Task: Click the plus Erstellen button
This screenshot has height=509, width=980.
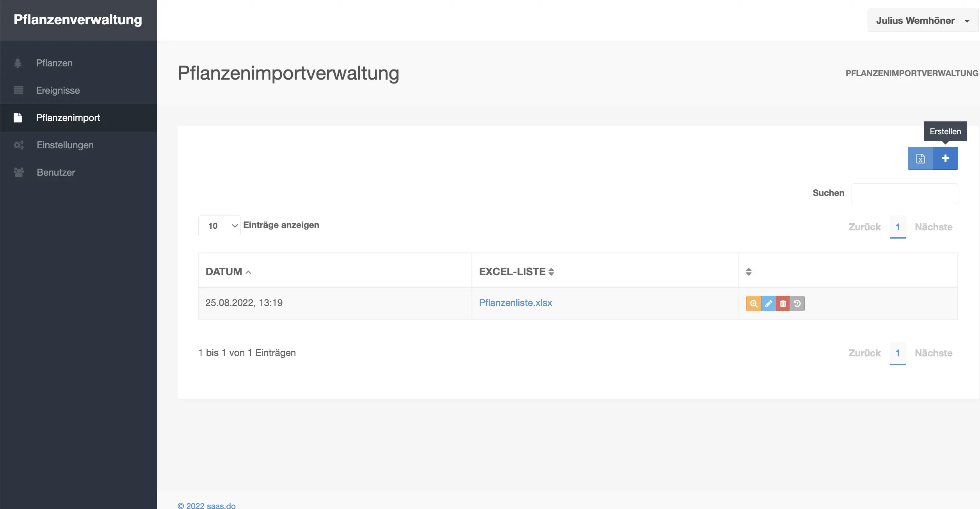Action: tap(945, 158)
